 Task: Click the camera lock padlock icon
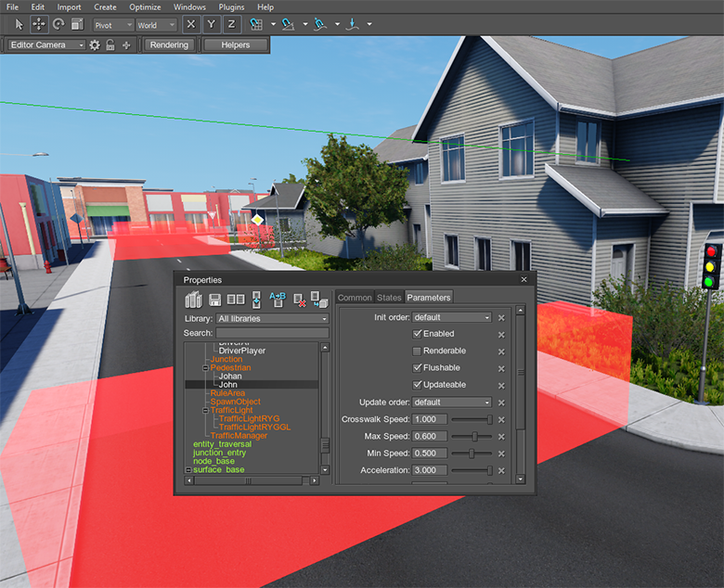(110, 45)
